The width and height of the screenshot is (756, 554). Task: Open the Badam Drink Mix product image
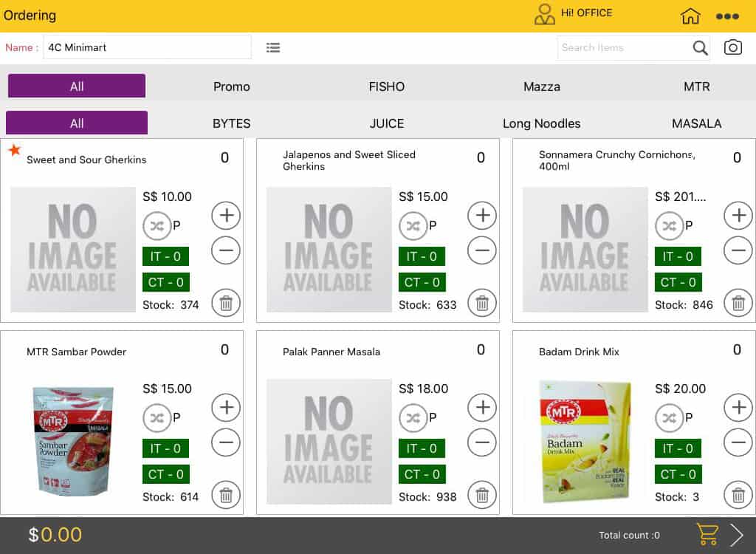(585, 442)
